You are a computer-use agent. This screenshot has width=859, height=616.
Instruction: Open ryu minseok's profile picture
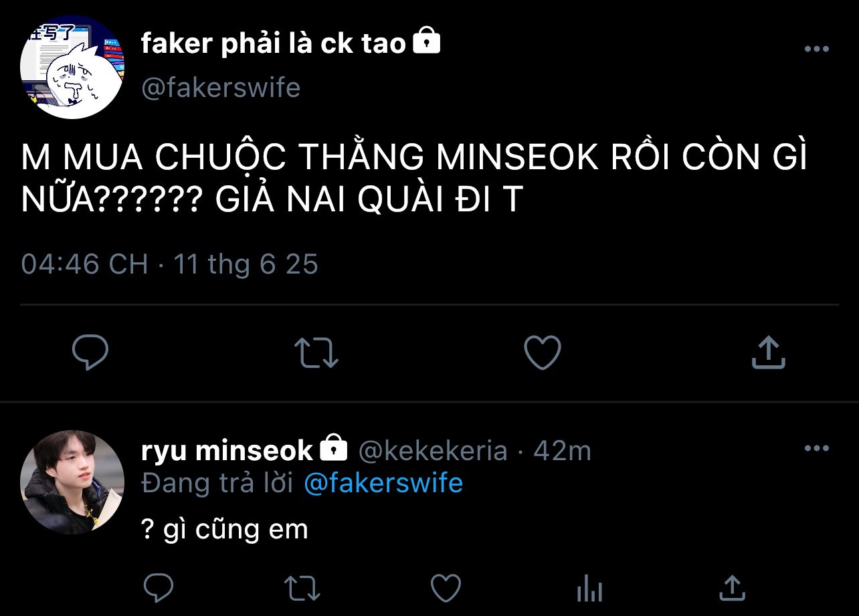72,482
